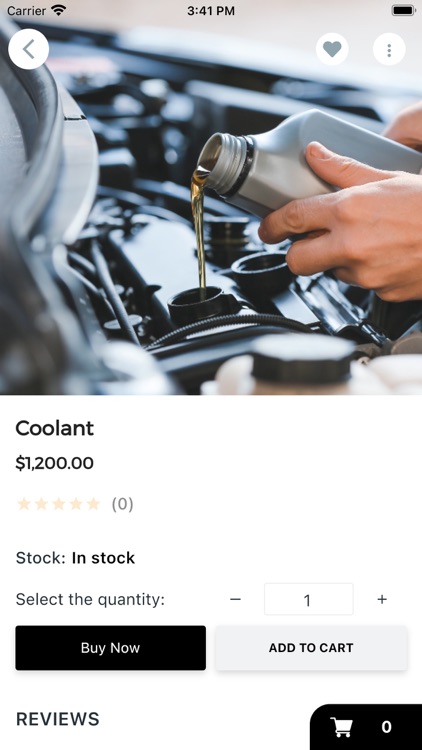Select the fourth rating star
This screenshot has height=750, width=422.
76,504
